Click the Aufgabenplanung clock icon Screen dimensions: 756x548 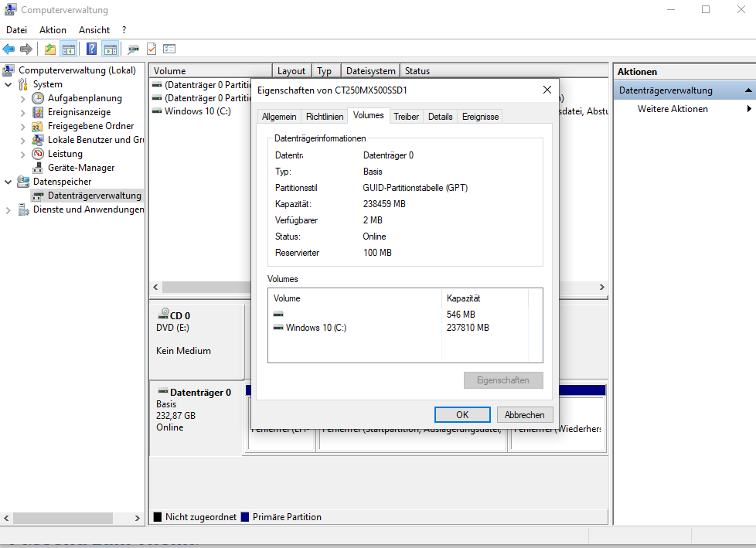[x=38, y=98]
